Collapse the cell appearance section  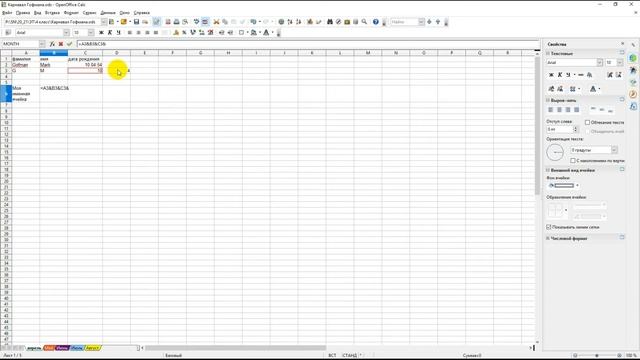(548, 170)
